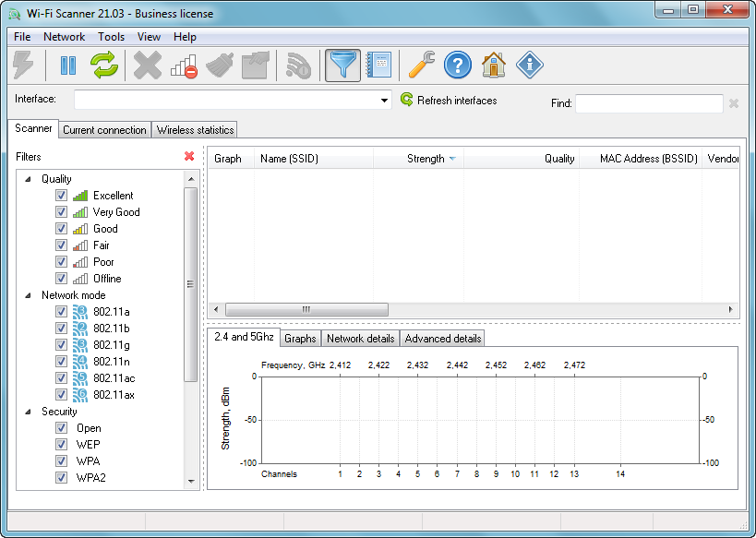The width and height of the screenshot is (756, 538).
Task: Click the house home page icon
Action: [x=493, y=66]
